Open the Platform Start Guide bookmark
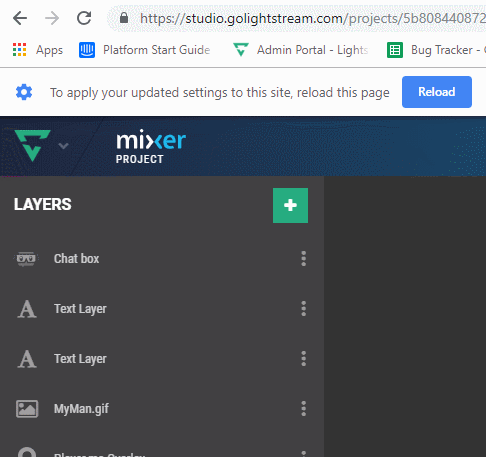486x457 pixels. pos(144,50)
